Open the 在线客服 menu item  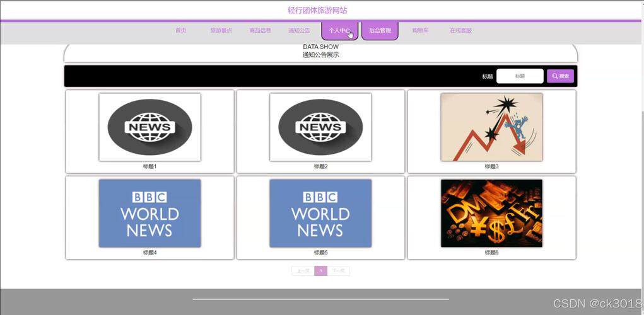460,30
